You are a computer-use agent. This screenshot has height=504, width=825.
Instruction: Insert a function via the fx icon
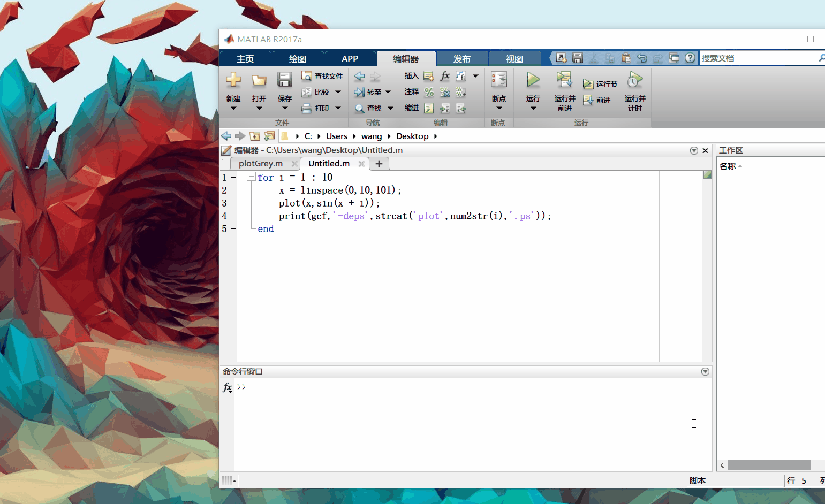pyautogui.click(x=445, y=75)
